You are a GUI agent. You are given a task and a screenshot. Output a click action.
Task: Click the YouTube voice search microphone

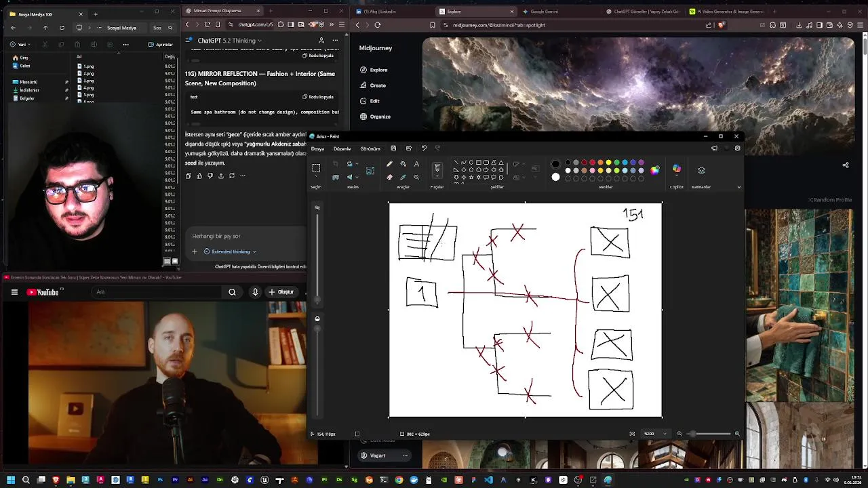pos(255,292)
